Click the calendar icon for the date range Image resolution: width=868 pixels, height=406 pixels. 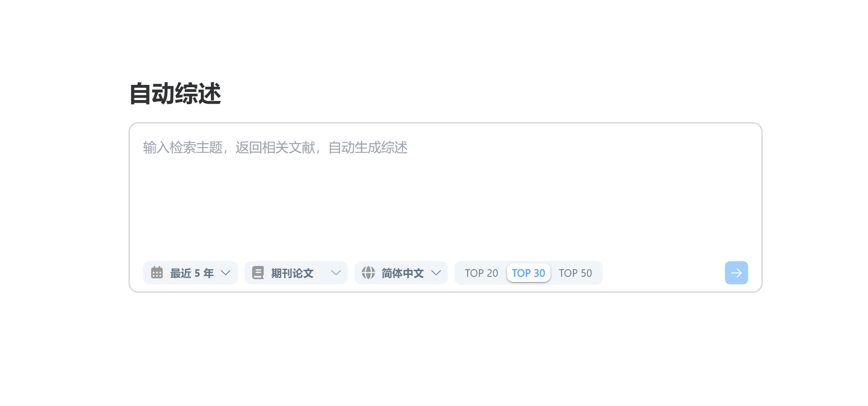157,273
